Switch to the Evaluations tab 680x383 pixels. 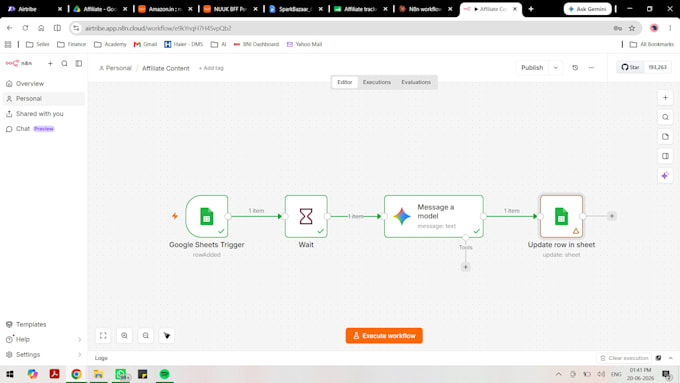pyautogui.click(x=416, y=82)
